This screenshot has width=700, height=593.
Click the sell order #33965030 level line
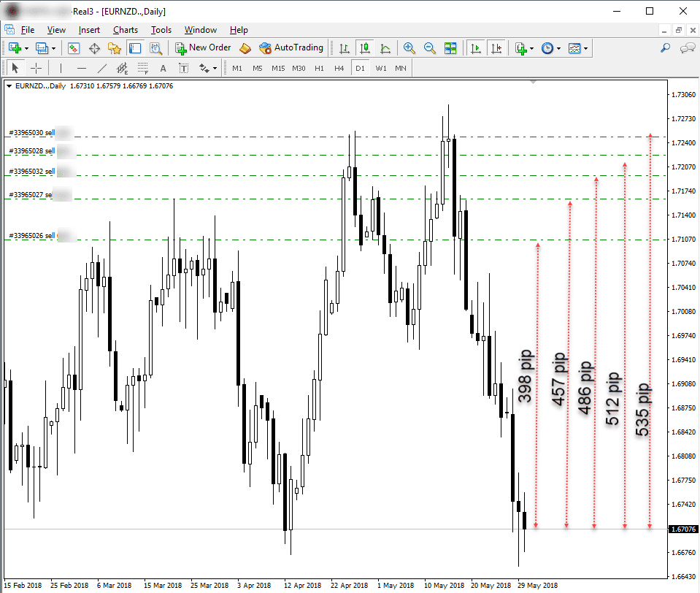coord(292,137)
